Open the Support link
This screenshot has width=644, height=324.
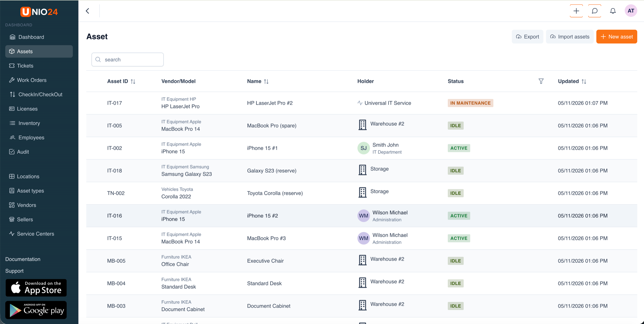[x=14, y=271]
